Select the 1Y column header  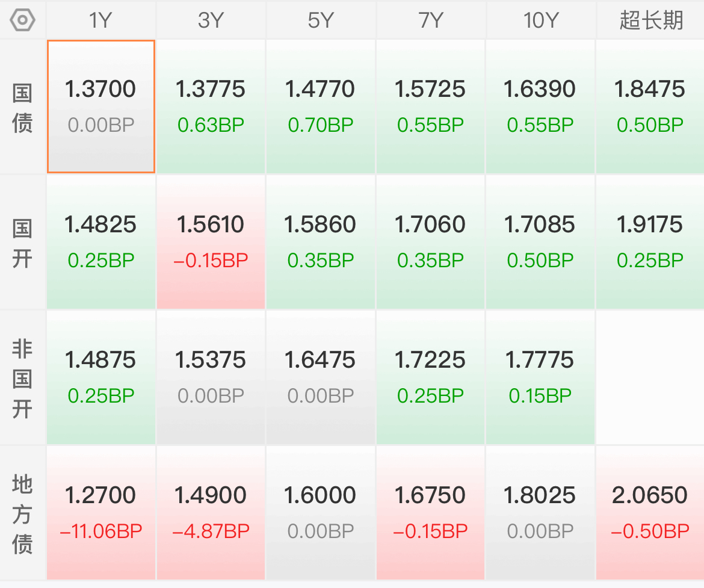point(100,20)
